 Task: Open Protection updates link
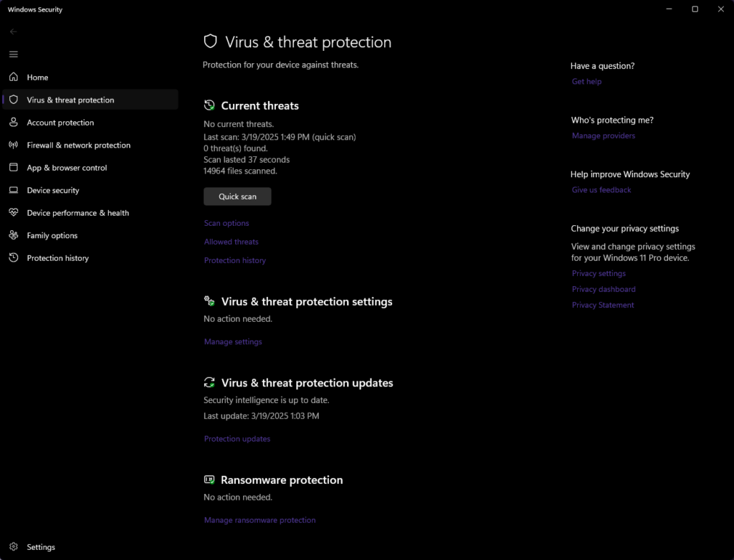[x=237, y=439]
